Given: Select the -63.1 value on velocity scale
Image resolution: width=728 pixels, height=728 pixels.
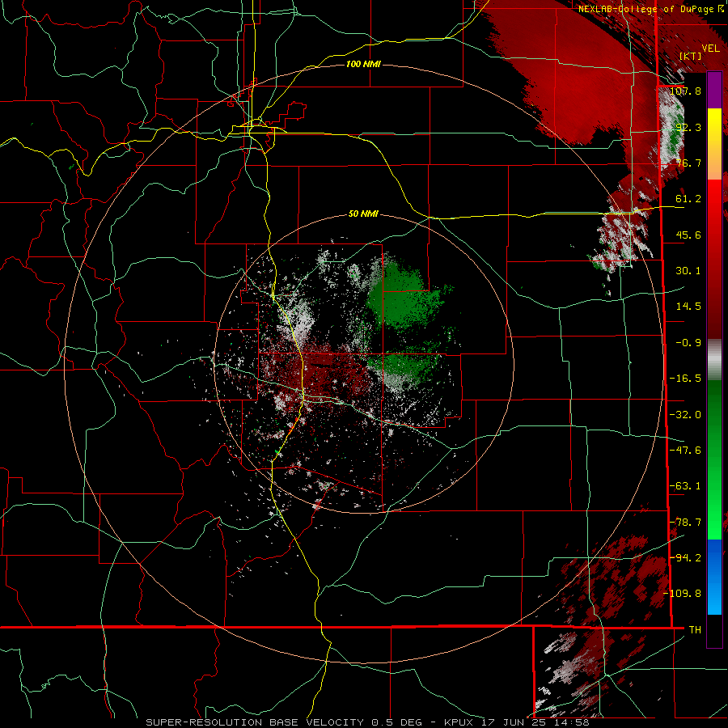Looking at the screenshot, I should tap(685, 486).
